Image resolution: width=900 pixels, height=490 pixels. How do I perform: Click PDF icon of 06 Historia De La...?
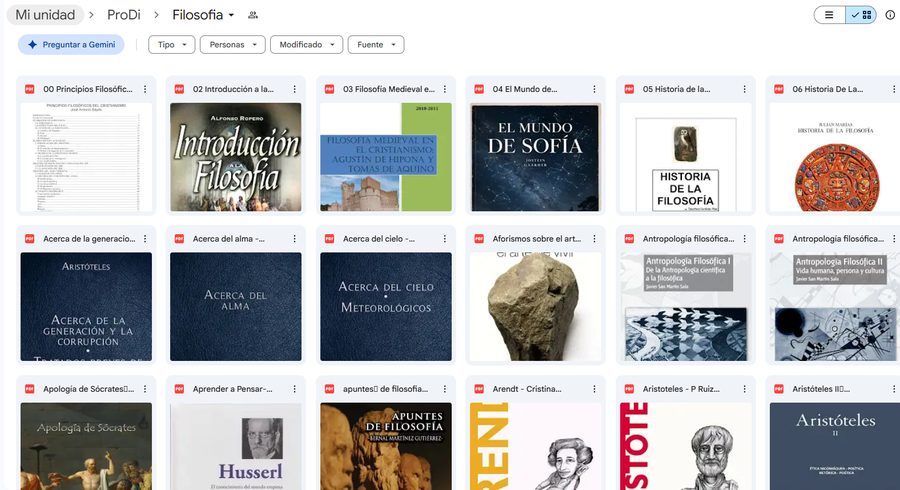779,89
